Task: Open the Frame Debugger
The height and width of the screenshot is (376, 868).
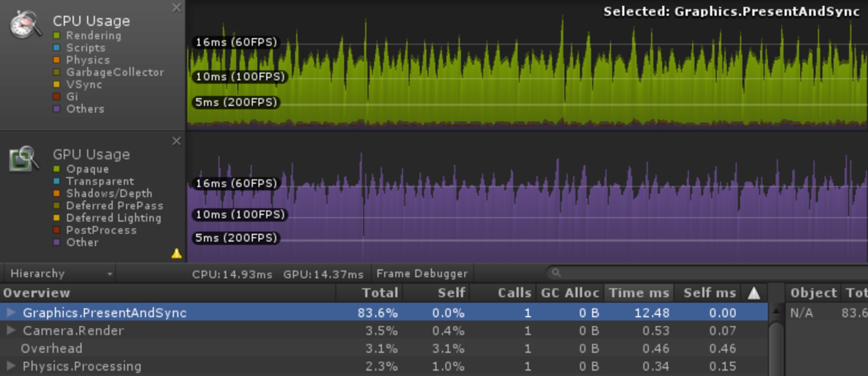Action: (x=422, y=273)
